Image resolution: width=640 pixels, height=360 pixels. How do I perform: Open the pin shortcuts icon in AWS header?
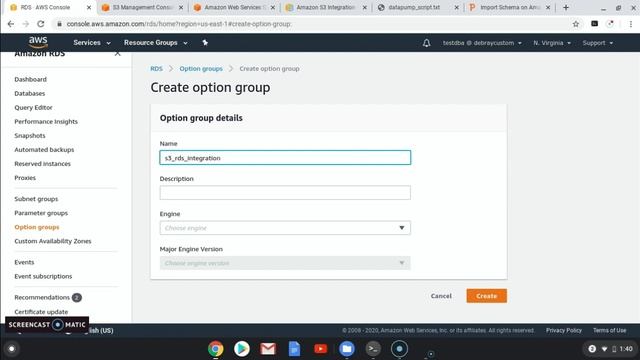(x=205, y=42)
